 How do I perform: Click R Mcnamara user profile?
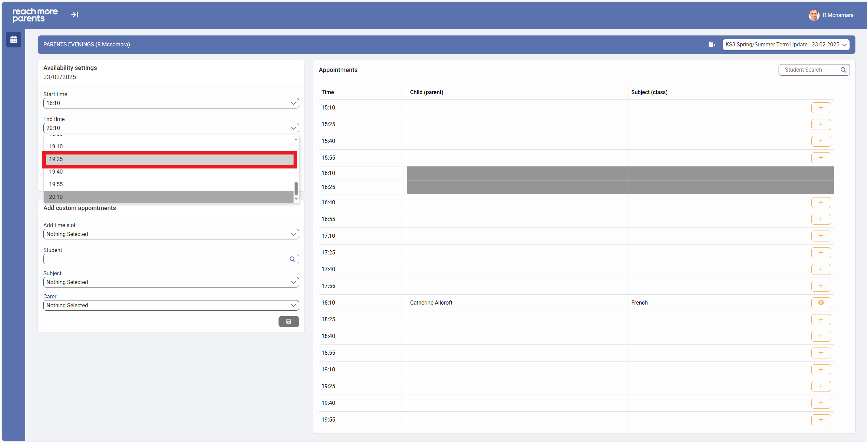(831, 15)
